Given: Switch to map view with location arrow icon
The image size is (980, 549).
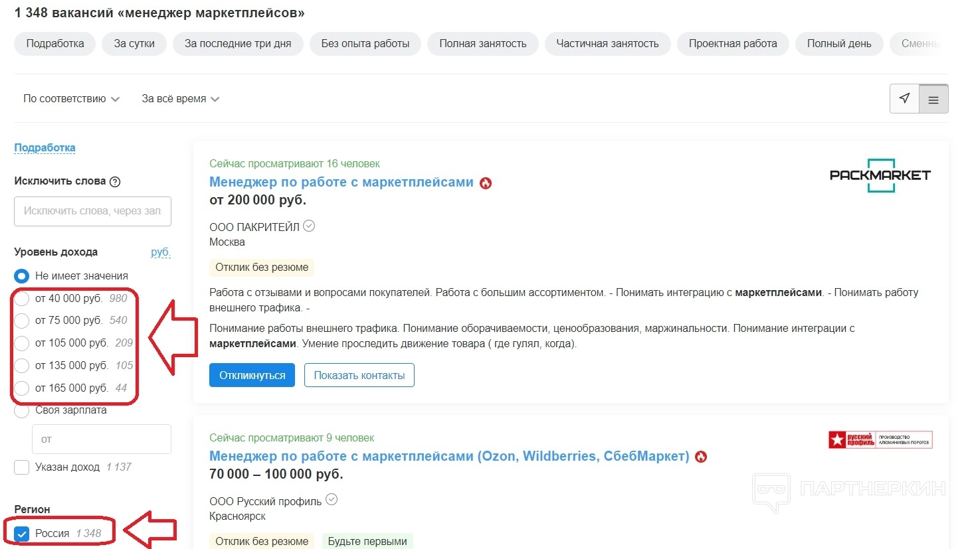Looking at the screenshot, I should [904, 99].
